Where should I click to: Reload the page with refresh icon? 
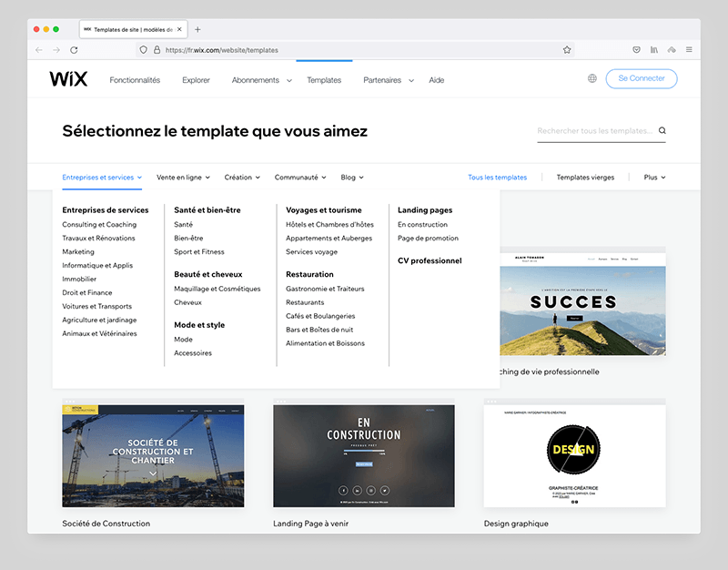(74, 50)
